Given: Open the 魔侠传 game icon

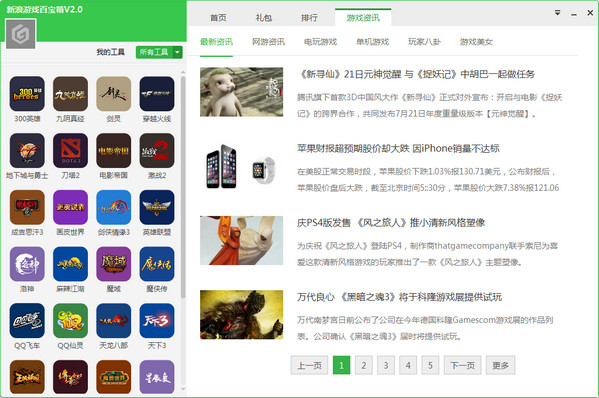Looking at the screenshot, I should [157, 264].
